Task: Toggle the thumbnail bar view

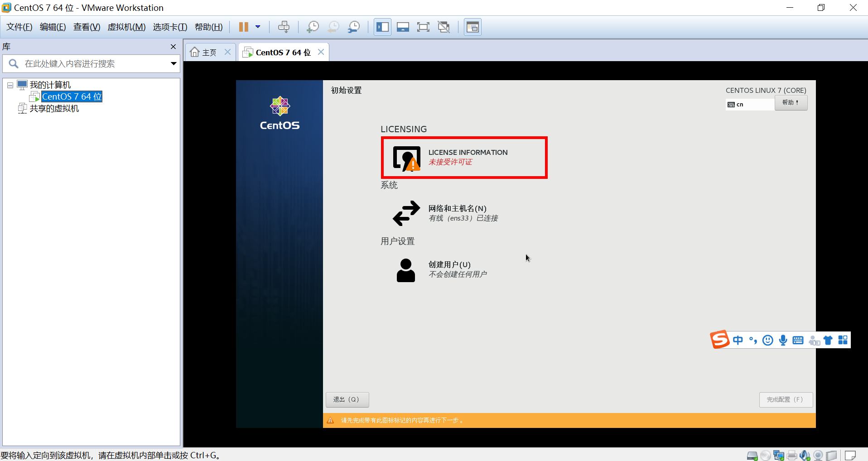Action: click(403, 27)
